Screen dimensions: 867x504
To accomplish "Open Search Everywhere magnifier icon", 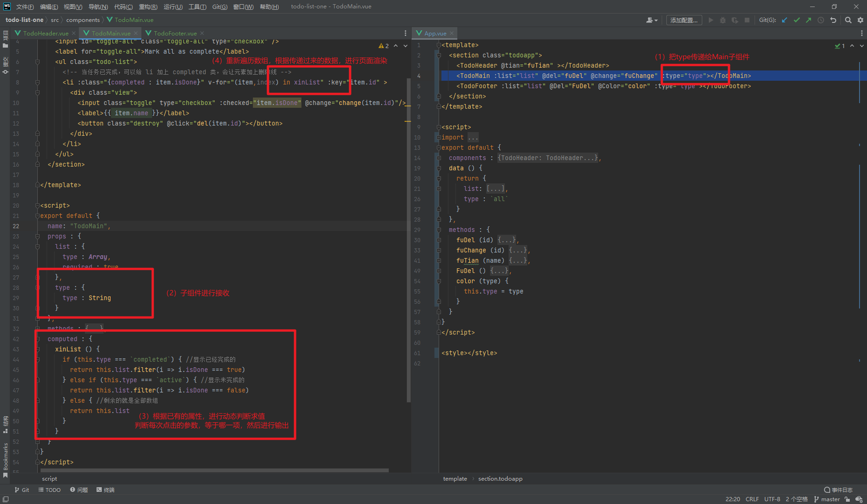I will point(848,20).
